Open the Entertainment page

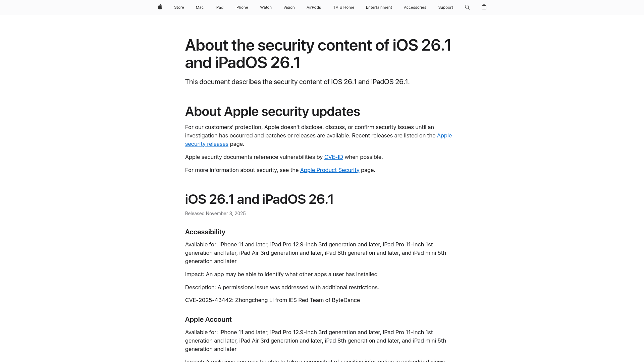(x=379, y=7)
